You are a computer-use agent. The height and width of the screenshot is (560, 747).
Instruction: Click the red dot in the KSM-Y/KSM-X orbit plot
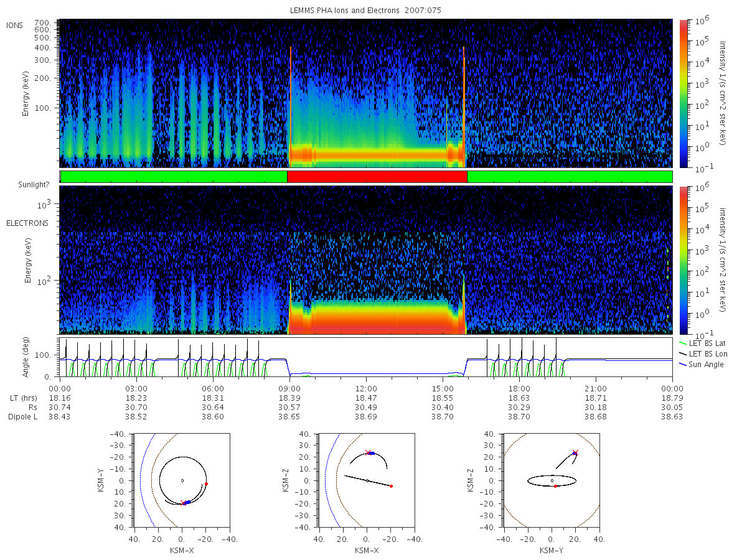tap(206, 483)
